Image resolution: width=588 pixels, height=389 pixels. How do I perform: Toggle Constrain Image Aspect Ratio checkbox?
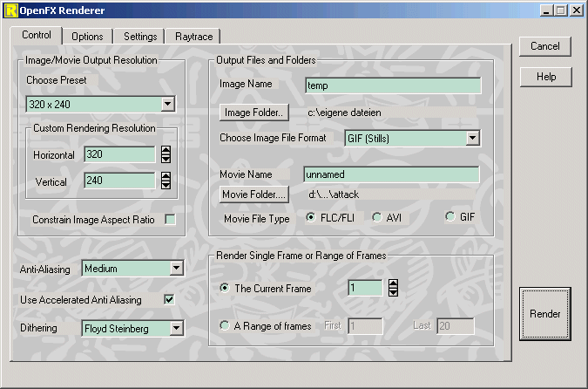pyautogui.click(x=170, y=219)
